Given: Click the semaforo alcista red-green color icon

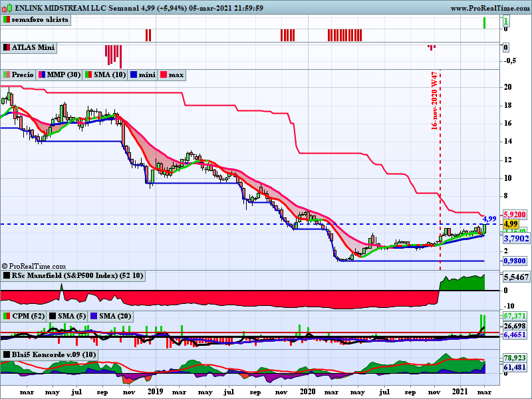Looking at the screenshot, I should click(6, 20).
